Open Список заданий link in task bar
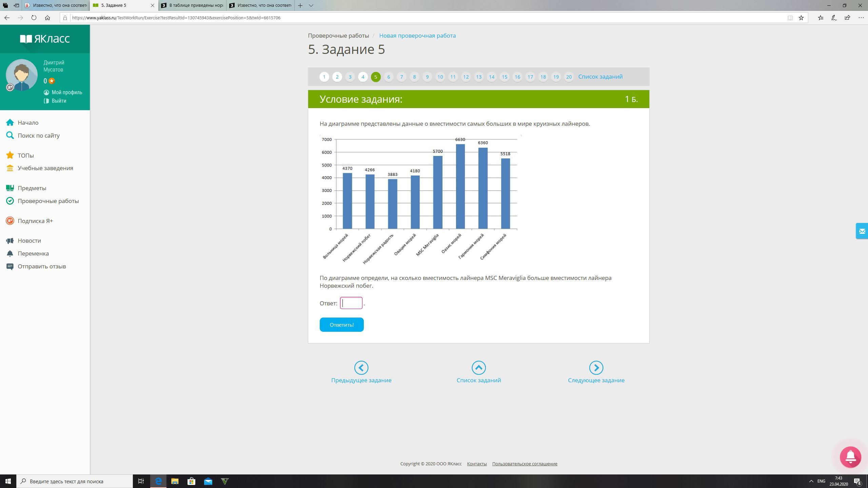Screen dimensions: 868x488 click(x=600, y=77)
